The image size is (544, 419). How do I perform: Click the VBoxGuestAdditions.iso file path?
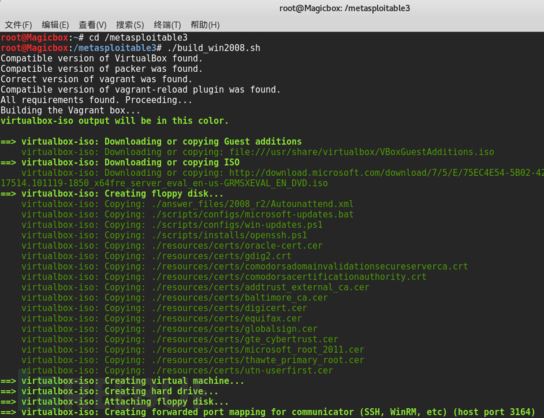(362, 152)
